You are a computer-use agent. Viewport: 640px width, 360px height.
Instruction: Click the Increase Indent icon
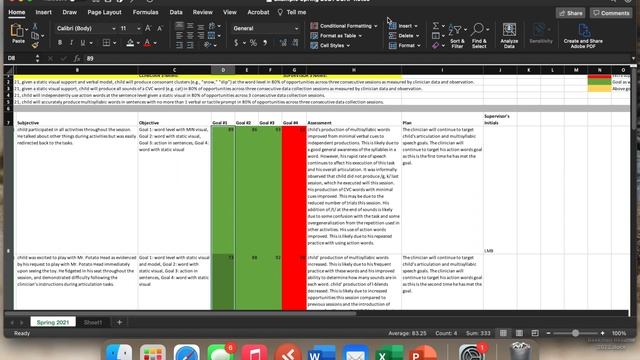[190, 45]
